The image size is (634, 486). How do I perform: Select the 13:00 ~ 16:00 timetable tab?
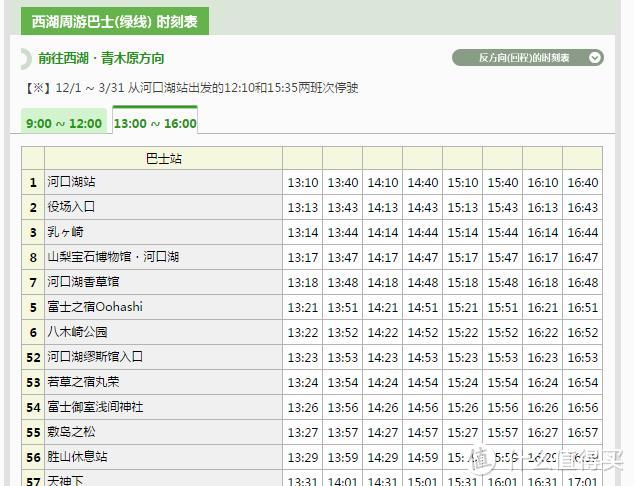pyautogui.click(x=155, y=120)
